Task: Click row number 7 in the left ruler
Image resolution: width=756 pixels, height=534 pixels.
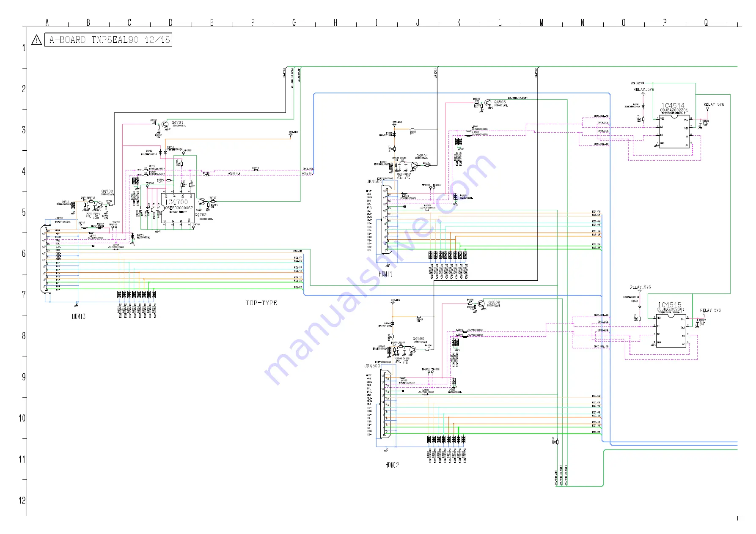Action: [24, 295]
